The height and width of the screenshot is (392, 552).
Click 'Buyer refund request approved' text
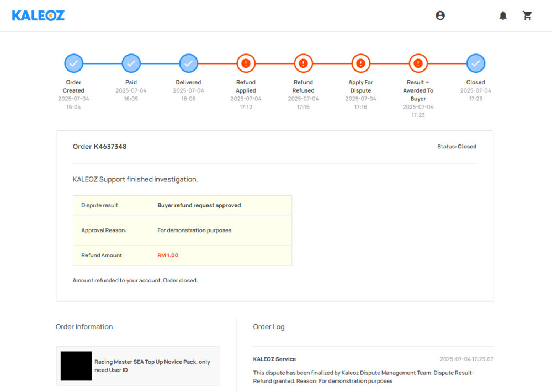[x=199, y=205]
